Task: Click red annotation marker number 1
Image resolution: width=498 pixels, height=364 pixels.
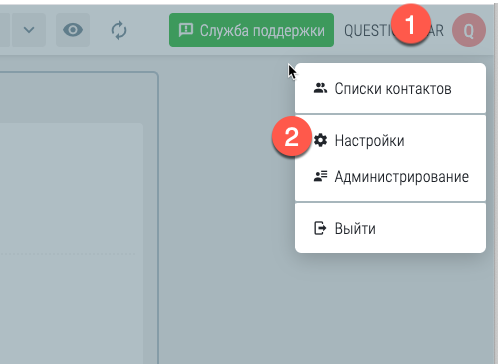Action: pyautogui.click(x=411, y=24)
